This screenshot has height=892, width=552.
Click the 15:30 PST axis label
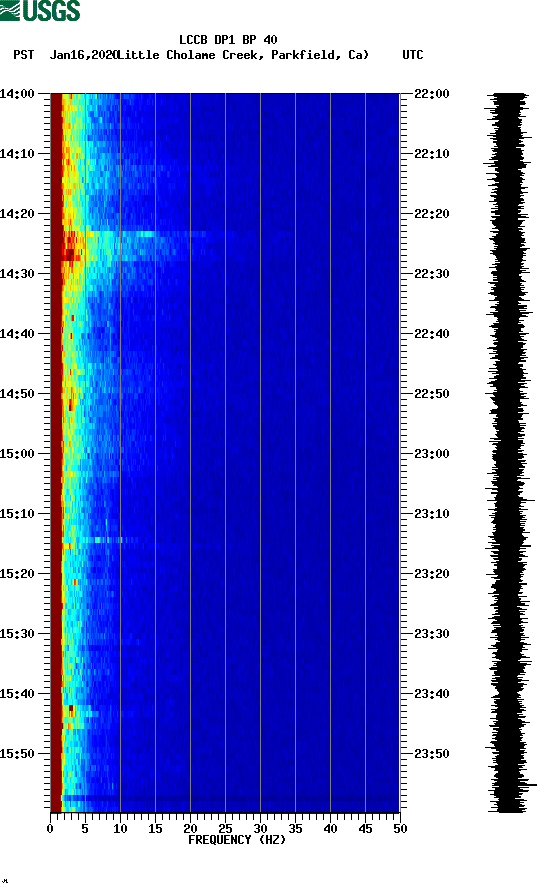(17, 634)
